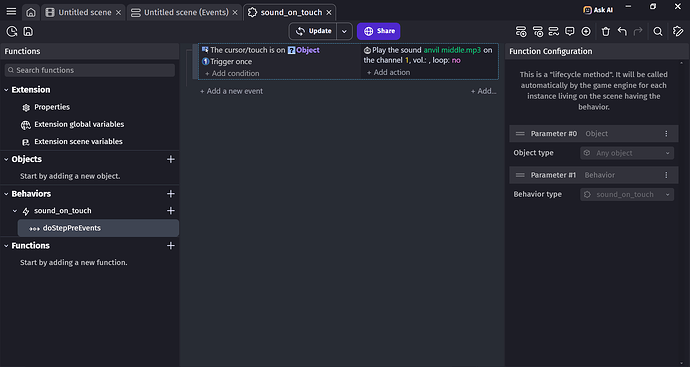The width and height of the screenshot is (690, 367).
Task: Save the project with the floppy icon
Action: 28,31
